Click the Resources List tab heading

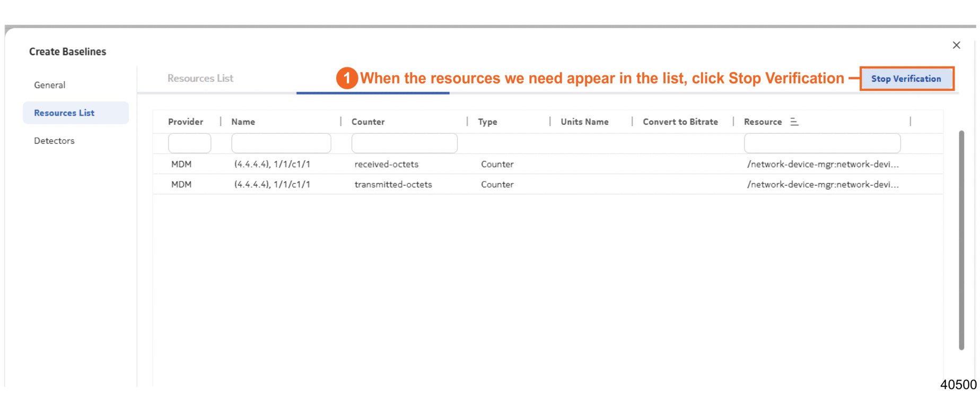(x=200, y=78)
